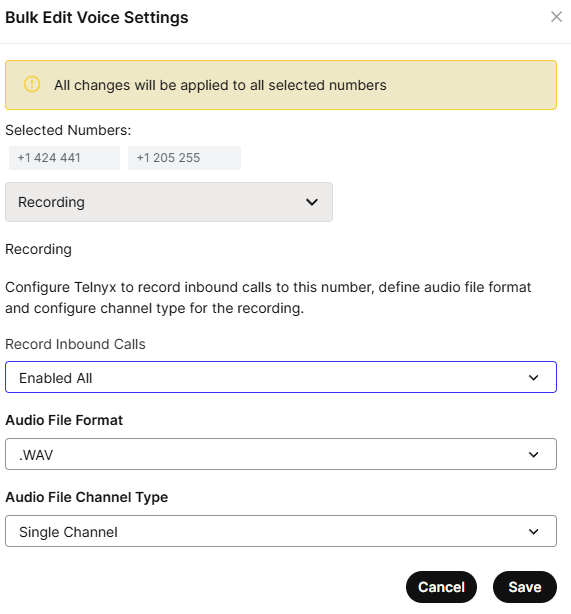
Task: Click the Selected Numbers label
Action: pyautogui.click(x=68, y=130)
